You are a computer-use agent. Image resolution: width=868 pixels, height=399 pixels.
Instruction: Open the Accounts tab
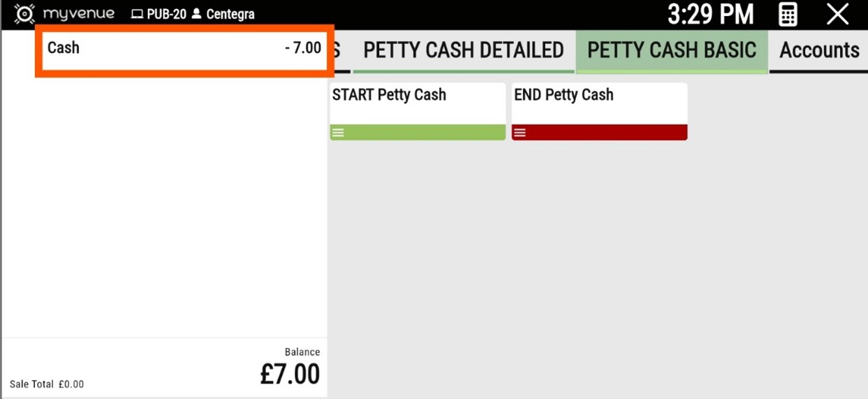(x=819, y=50)
